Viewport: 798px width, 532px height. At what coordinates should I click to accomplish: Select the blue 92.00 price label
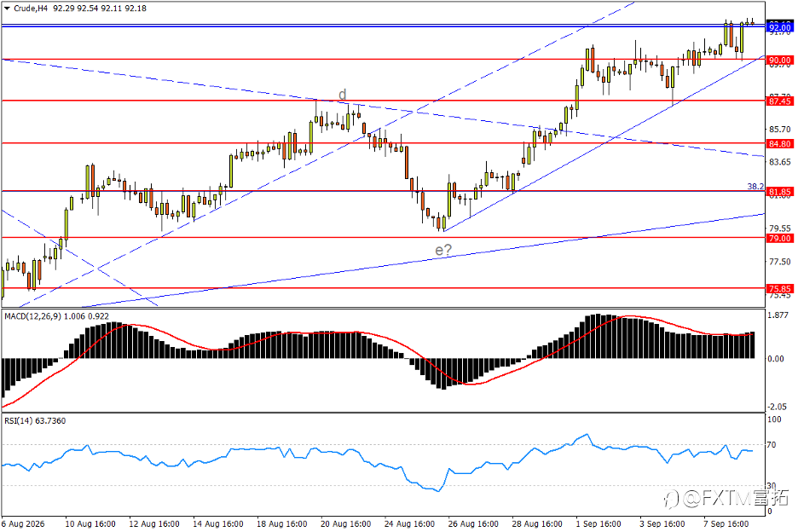779,27
